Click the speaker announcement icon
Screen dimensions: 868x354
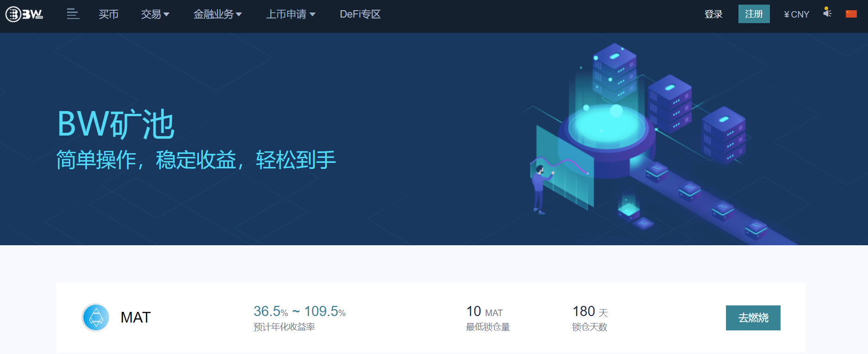(x=827, y=12)
